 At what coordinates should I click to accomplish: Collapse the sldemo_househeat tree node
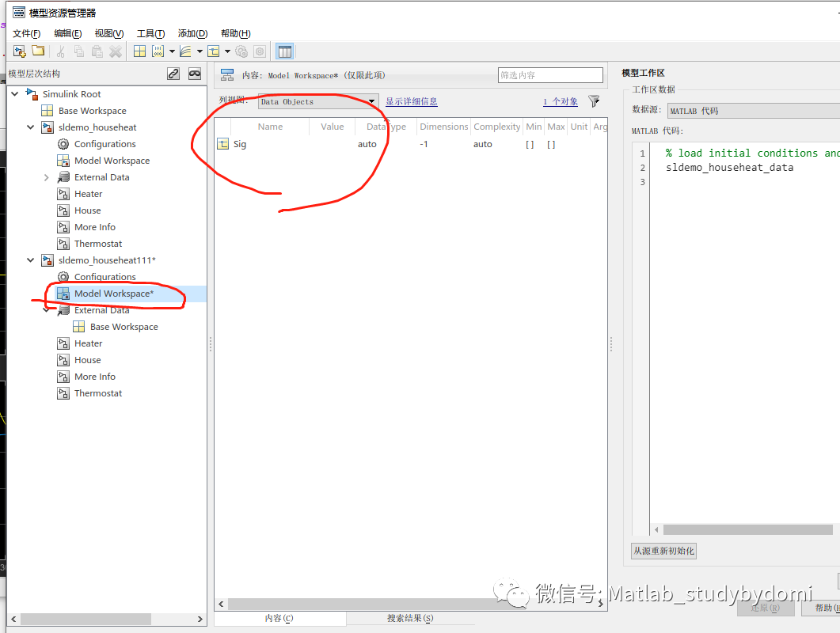(31, 127)
